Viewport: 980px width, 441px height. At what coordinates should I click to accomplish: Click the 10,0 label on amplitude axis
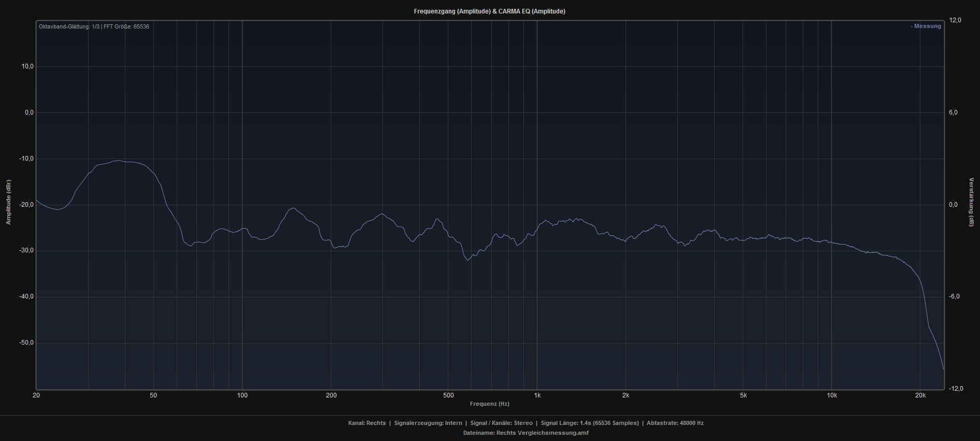click(27, 66)
